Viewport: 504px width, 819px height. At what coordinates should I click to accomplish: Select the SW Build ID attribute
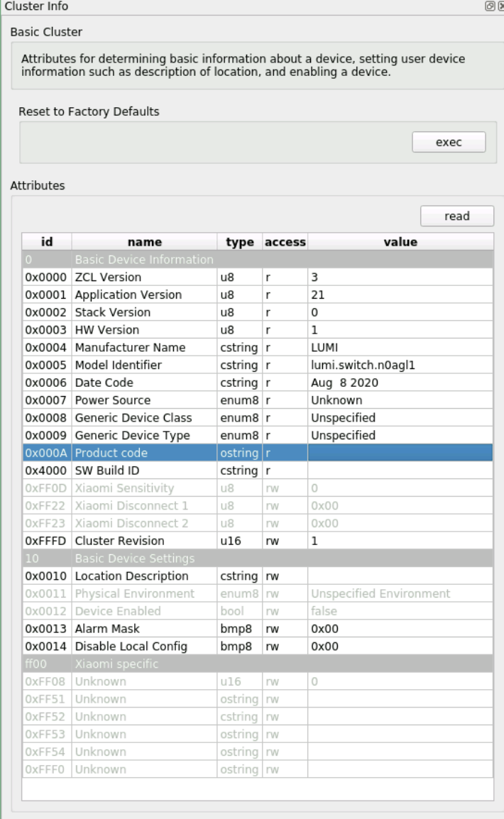(x=258, y=471)
